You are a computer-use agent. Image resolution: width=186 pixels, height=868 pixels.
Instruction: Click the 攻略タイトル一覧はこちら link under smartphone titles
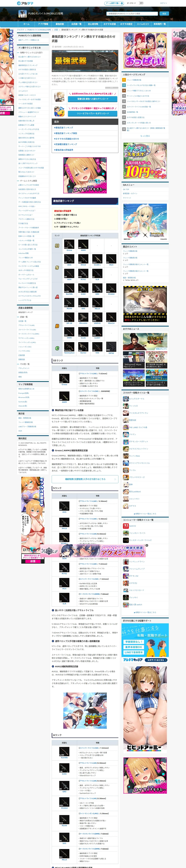pyautogui.click(x=145, y=514)
